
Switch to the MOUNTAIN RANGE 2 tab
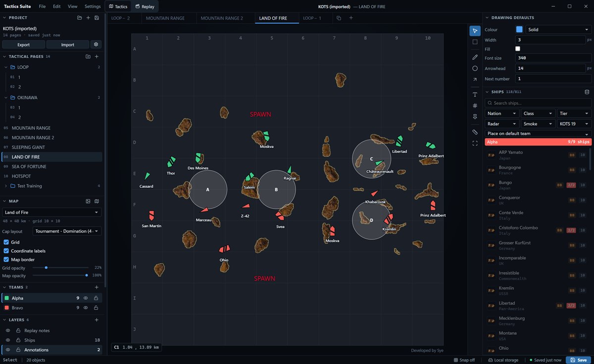point(225,18)
